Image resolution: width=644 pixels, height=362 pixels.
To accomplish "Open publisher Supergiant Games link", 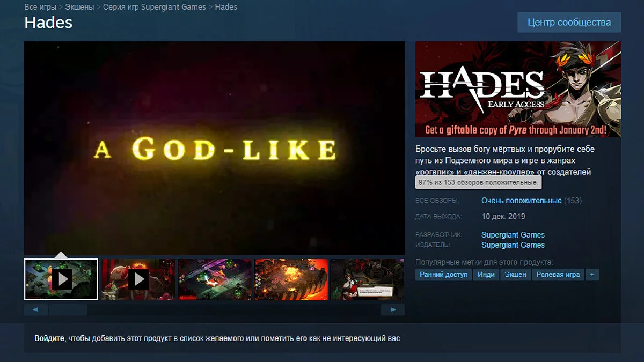I will click(x=513, y=245).
